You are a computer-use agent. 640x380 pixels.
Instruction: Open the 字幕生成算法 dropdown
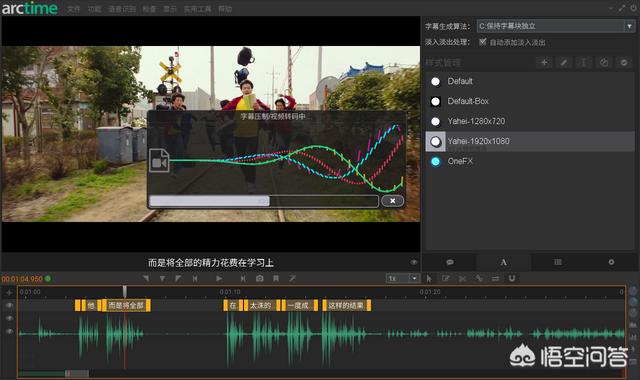[556, 26]
